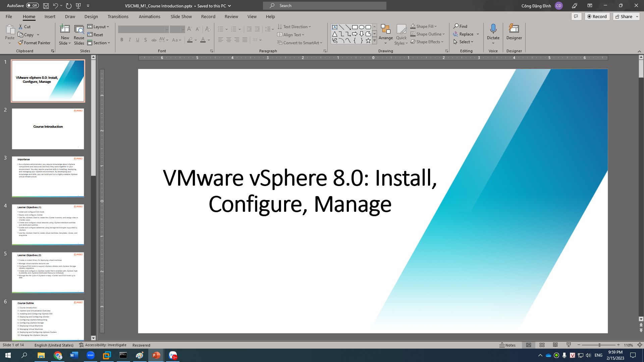This screenshot has height=362, width=644.
Task: Open Shape Fill dropdown
Action: pyautogui.click(x=424, y=26)
